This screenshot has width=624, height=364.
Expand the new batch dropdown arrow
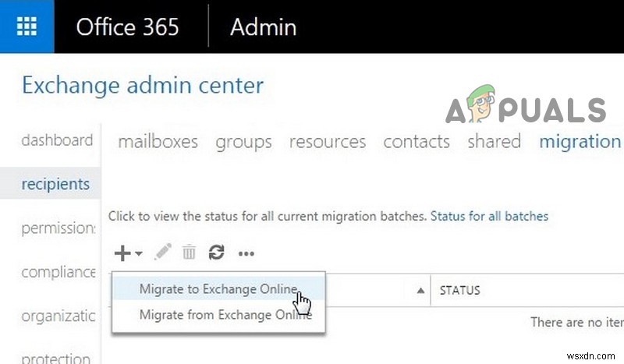[x=139, y=253]
